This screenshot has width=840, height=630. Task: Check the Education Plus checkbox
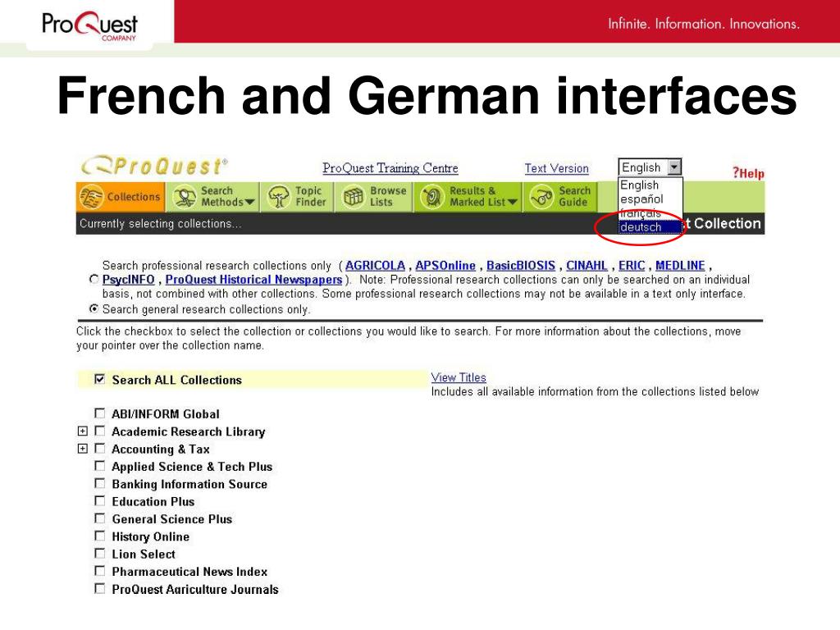(99, 501)
